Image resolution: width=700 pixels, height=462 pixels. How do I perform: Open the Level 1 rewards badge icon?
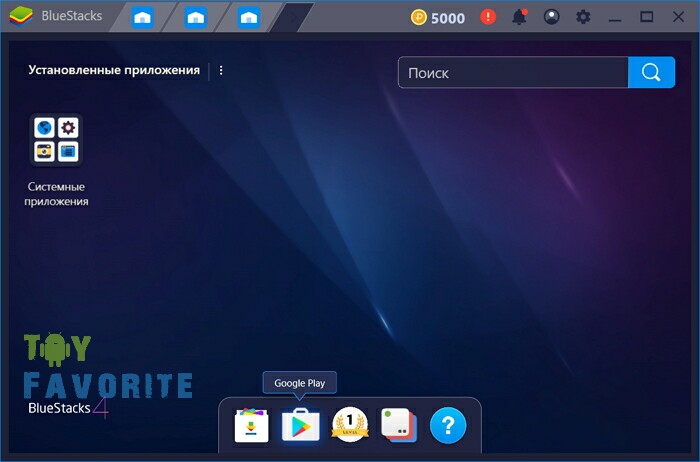point(350,425)
